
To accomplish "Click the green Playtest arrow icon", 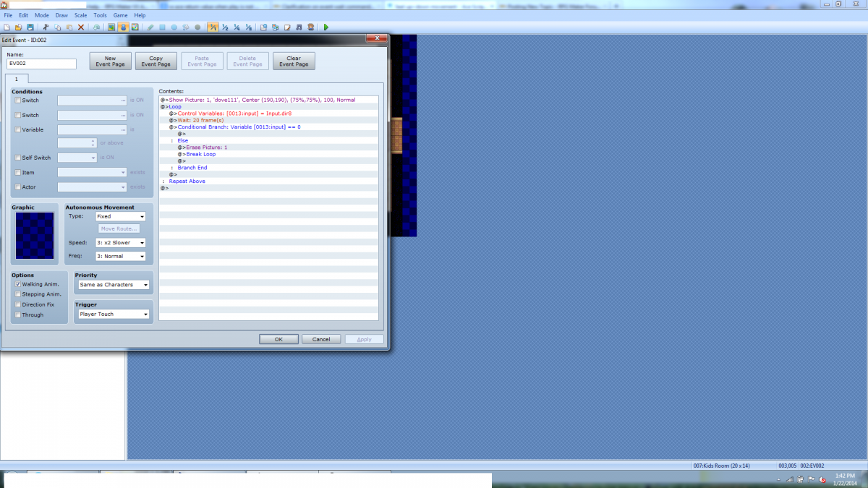I will tap(326, 27).
